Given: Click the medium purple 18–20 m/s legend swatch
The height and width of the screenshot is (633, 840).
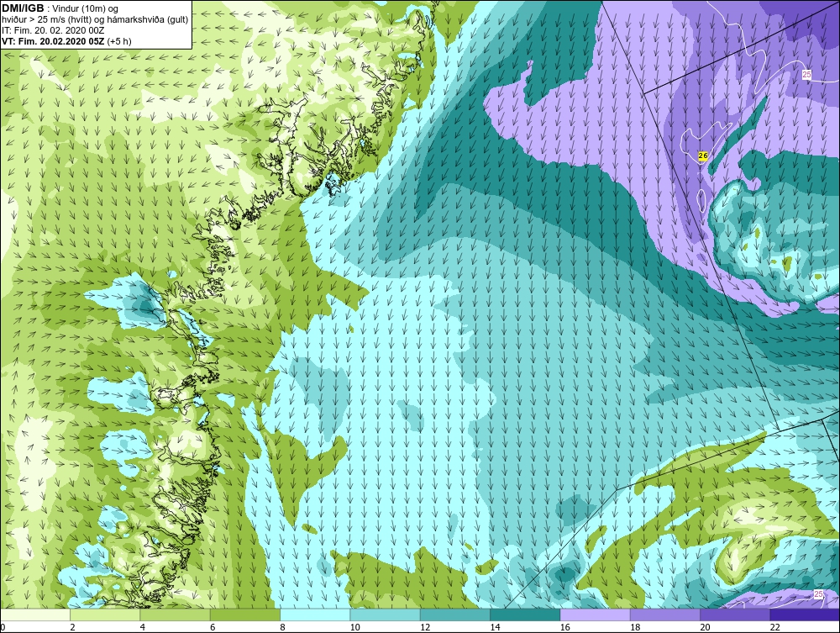Looking at the screenshot, I should [x=664, y=615].
